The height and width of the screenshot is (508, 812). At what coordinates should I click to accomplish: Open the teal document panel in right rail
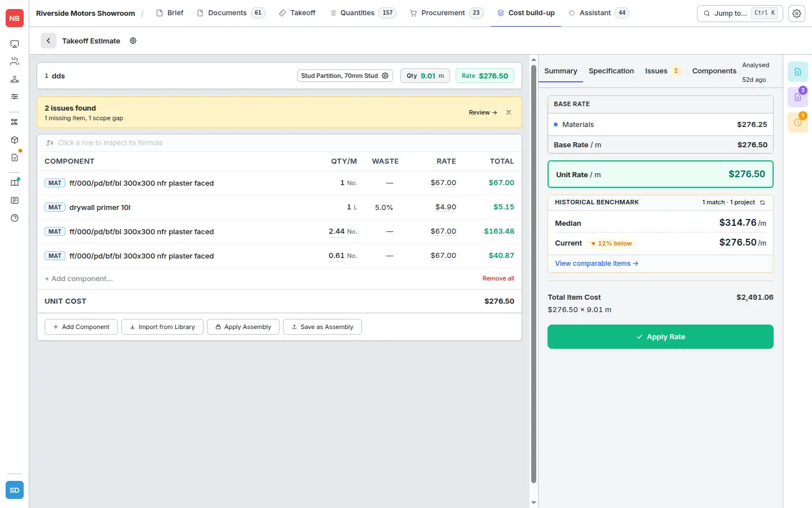pyautogui.click(x=798, y=72)
